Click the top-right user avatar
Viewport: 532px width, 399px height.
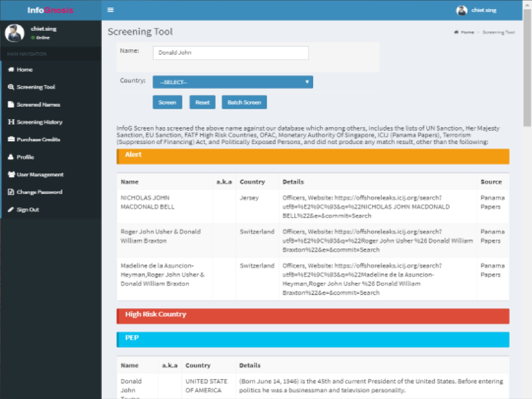pyautogui.click(x=462, y=11)
